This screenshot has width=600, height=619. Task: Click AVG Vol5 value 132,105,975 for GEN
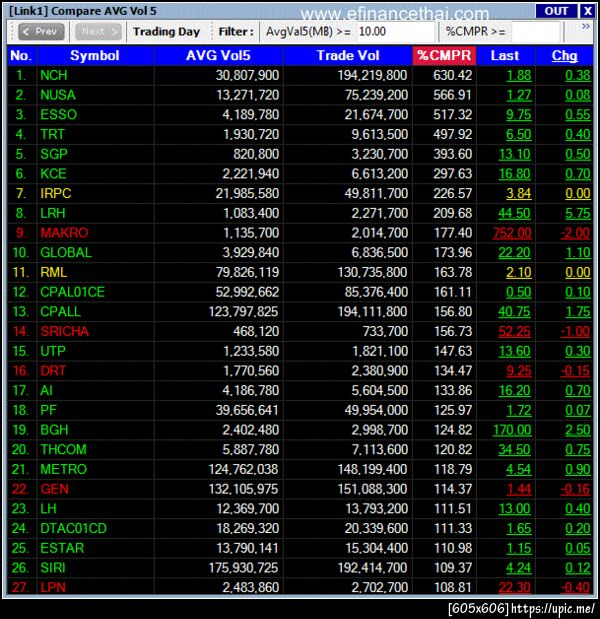point(243,489)
